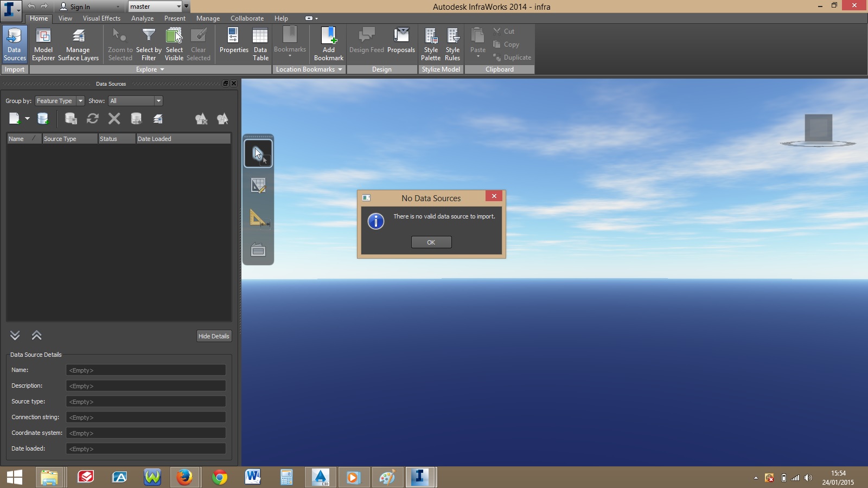Close the Data Sources panel
The height and width of the screenshot is (488, 868).
(x=234, y=84)
